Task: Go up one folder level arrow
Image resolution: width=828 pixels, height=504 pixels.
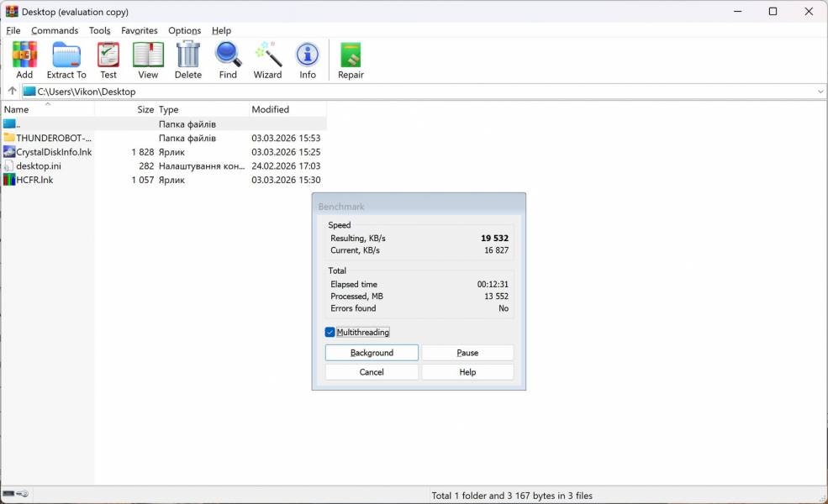Action: tap(12, 91)
